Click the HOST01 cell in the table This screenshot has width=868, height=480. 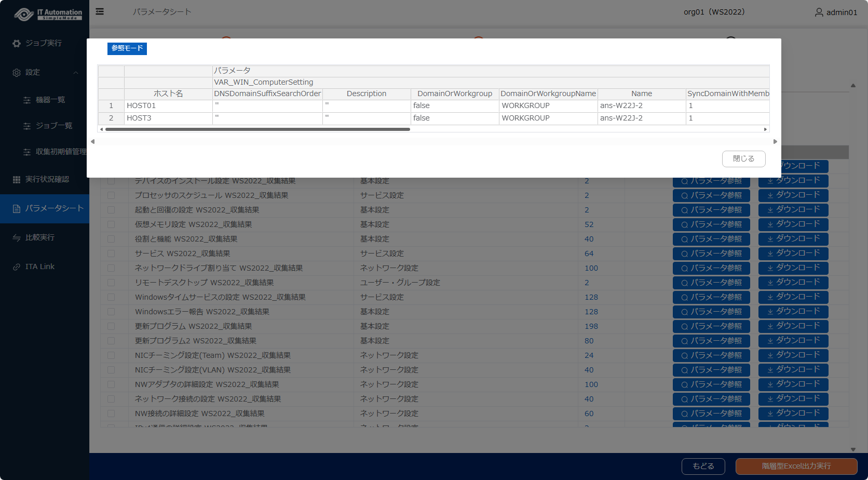pyautogui.click(x=168, y=105)
